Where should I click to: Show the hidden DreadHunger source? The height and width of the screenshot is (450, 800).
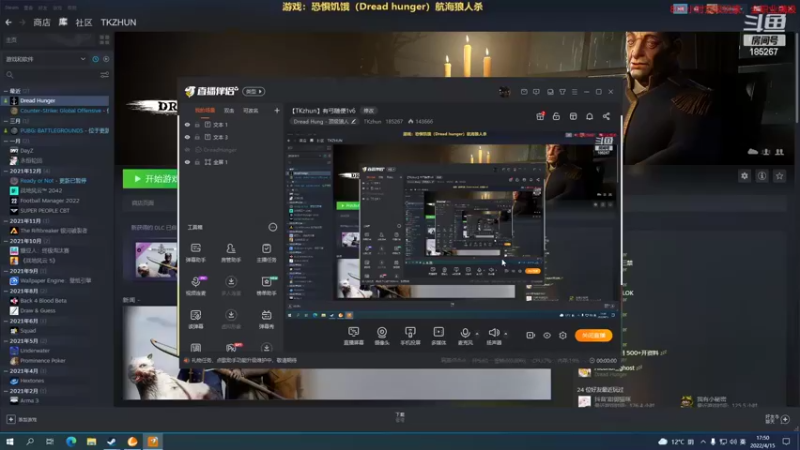187,150
